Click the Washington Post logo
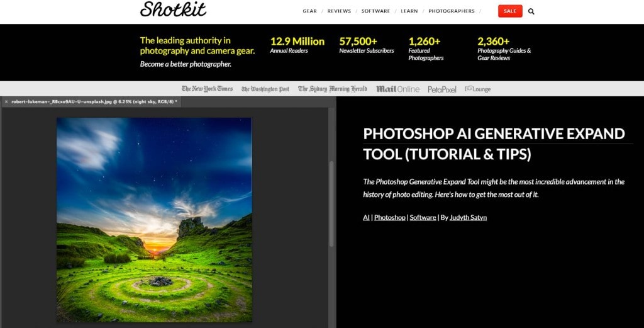This screenshot has width=644, height=328. point(265,89)
